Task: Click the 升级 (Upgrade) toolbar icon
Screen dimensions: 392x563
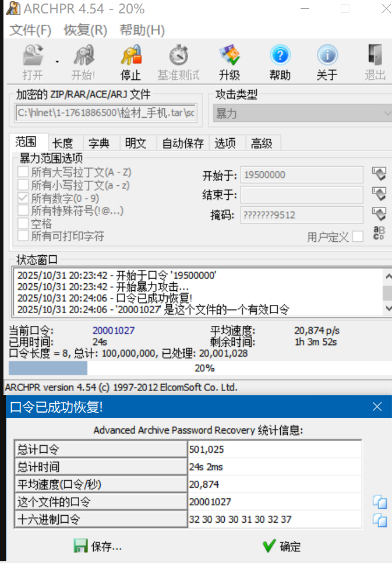Action: point(229,57)
